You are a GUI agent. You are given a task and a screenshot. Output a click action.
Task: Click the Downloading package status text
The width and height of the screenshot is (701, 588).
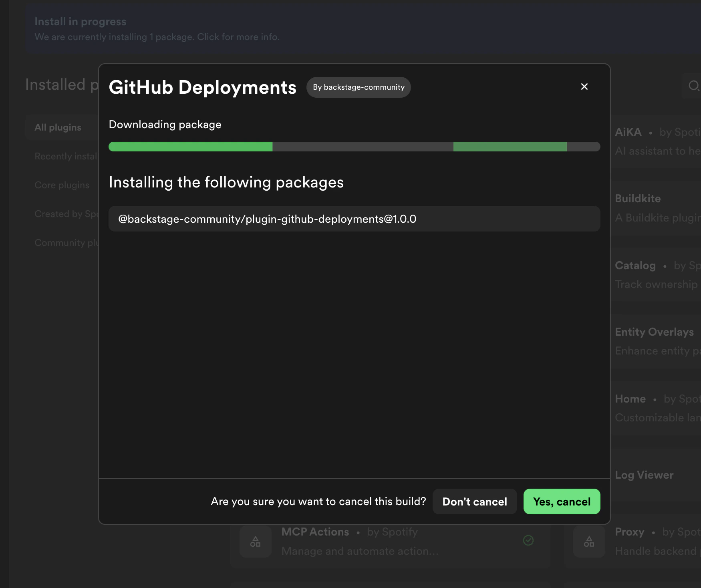pos(165,125)
